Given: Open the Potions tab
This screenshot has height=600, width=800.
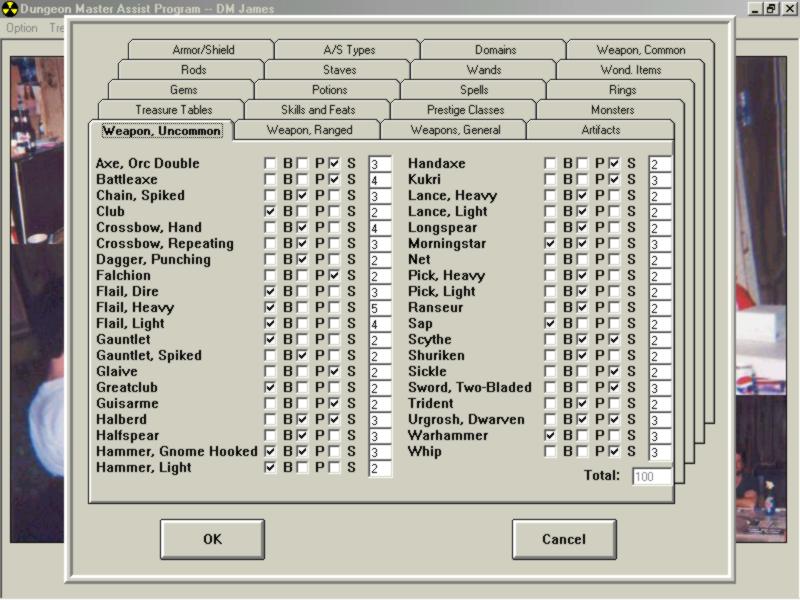Looking at the screenshot, I should [329, 90].
